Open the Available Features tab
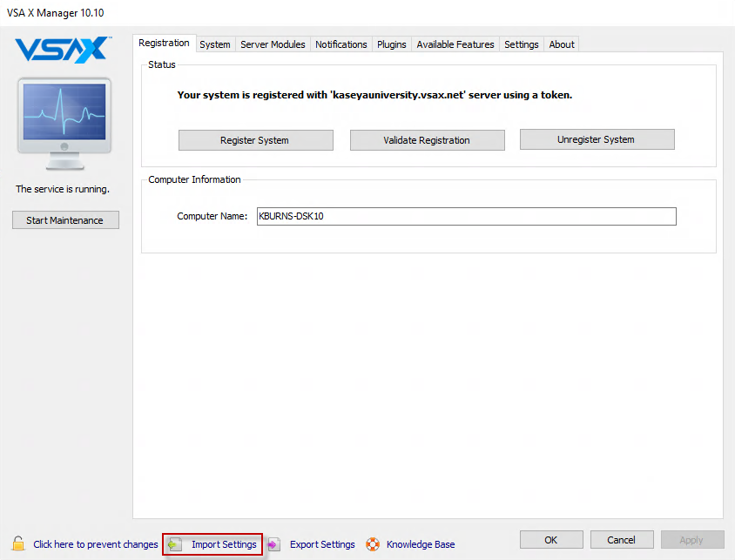735x560 pixels. [455, 44]
